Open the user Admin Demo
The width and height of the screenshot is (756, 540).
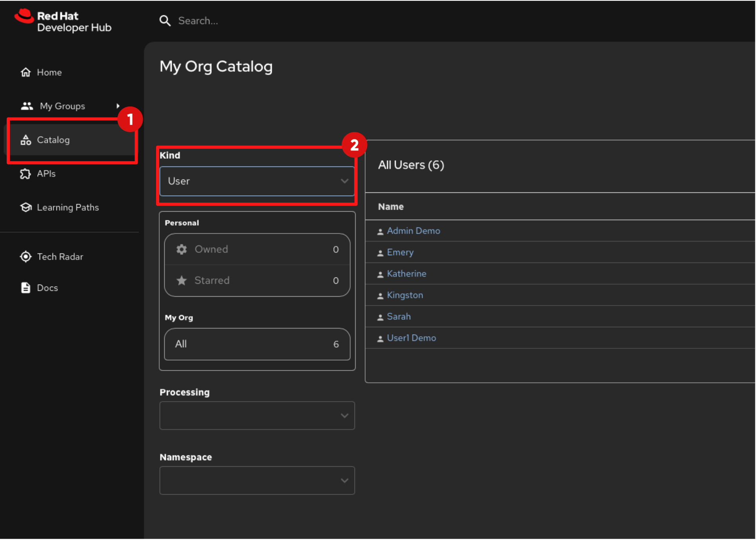413,231
